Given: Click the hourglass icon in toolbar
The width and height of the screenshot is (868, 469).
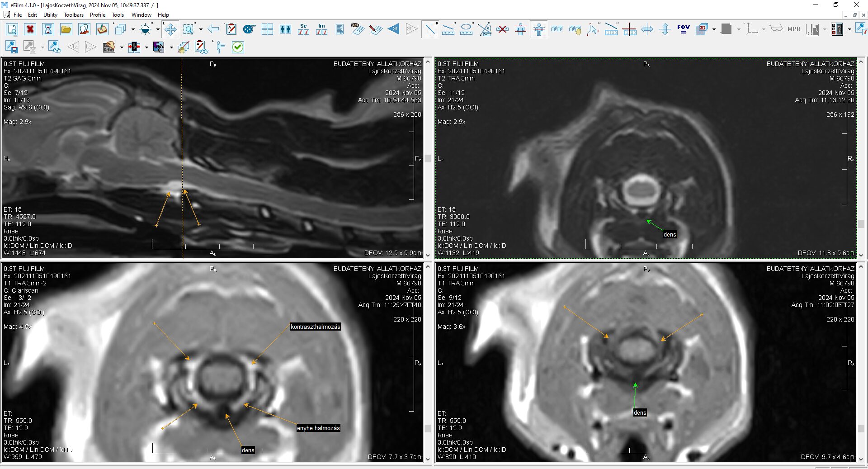Looking at the screenshot, I should (x=48, y=29).
